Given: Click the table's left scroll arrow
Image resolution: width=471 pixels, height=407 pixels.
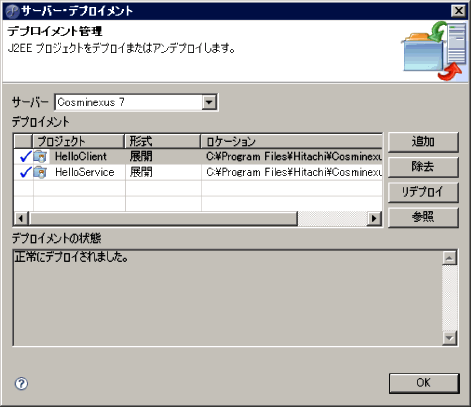Looking at the screenshot, I should coord(21,219).
